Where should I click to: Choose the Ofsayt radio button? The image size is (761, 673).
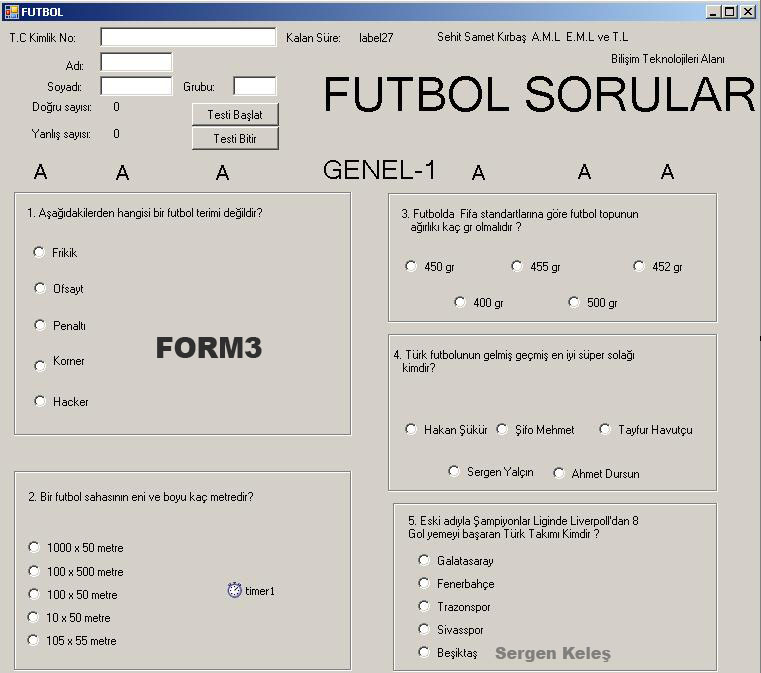coord(40,288)
